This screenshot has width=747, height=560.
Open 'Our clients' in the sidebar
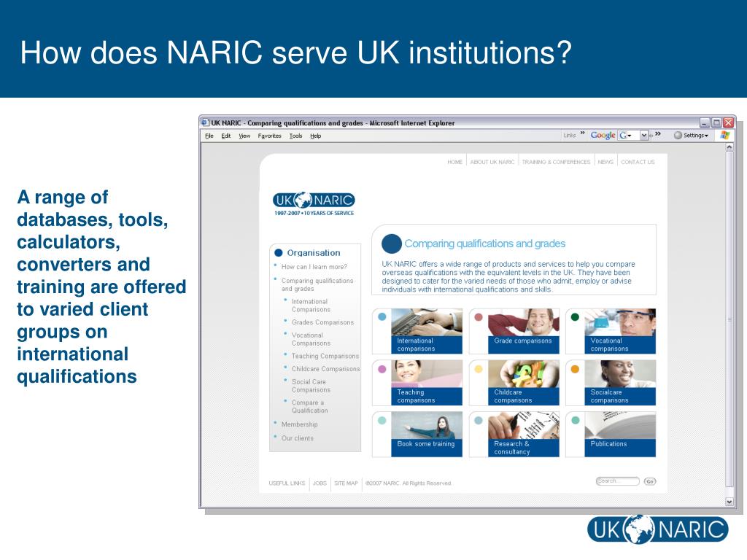pos(298,438)
